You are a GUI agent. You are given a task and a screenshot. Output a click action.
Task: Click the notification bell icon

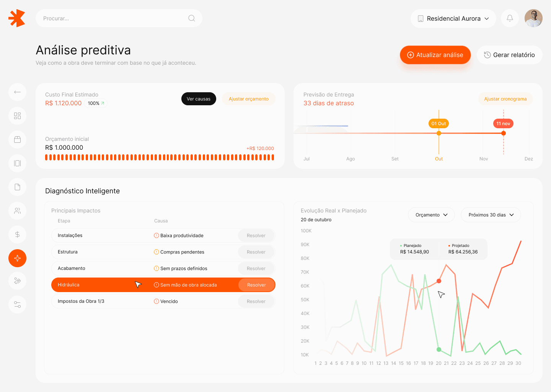click(x=510, y=18)
